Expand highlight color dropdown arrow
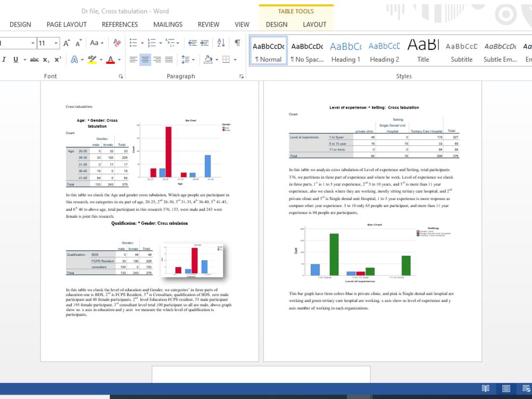Viewport: 532px width, 399px height. point(101,60)
